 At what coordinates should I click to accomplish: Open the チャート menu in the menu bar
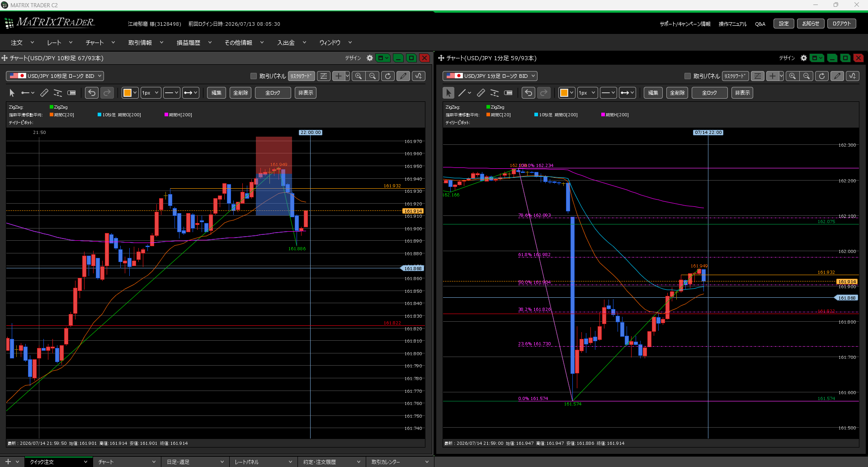pyautogui.click(x=100, y=43)
